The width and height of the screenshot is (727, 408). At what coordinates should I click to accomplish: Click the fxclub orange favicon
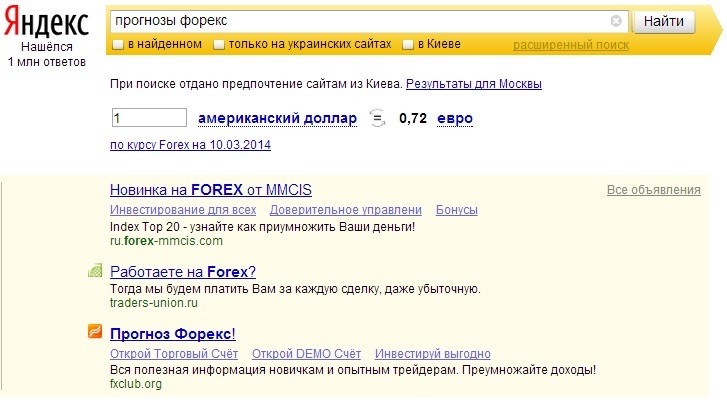95,332
